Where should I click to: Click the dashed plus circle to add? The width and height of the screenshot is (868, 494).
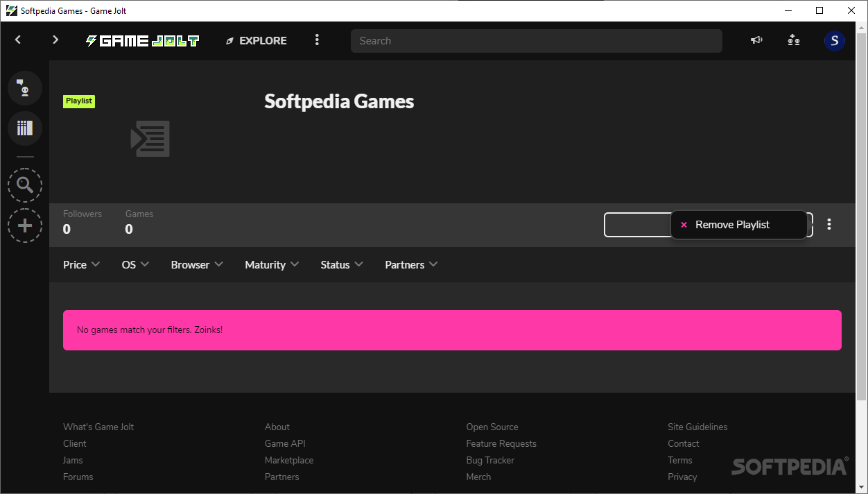coord(25,225)
